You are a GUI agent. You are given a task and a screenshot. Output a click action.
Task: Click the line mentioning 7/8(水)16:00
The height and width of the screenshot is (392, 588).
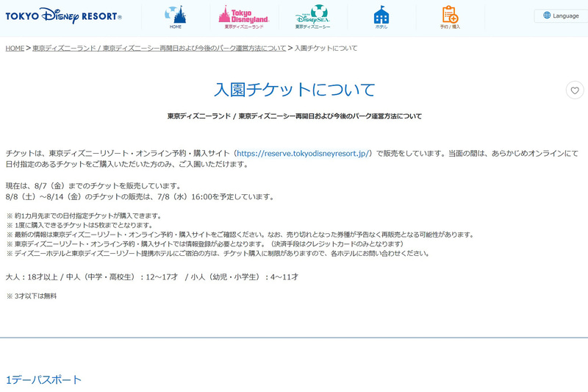click(x=140, y=196)
